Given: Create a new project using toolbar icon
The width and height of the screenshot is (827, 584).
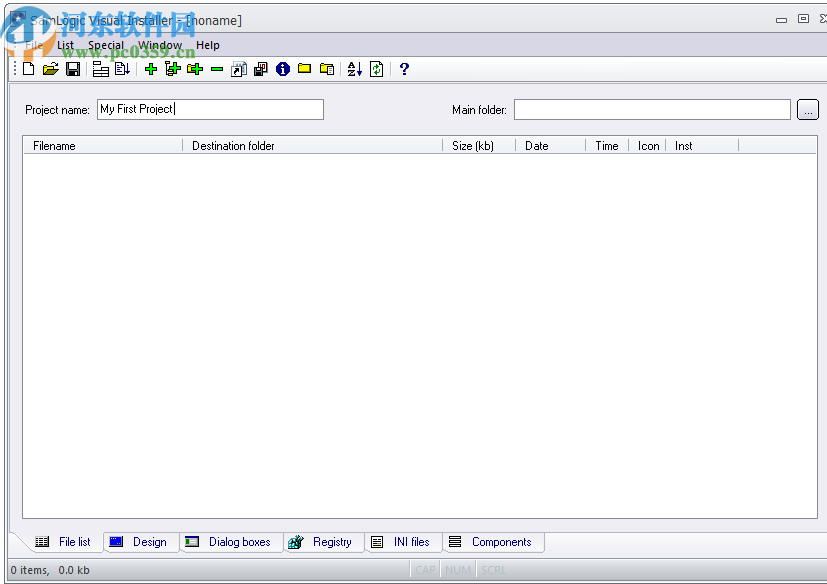Looking at the screenshot, I should click(x=28, y=69).
